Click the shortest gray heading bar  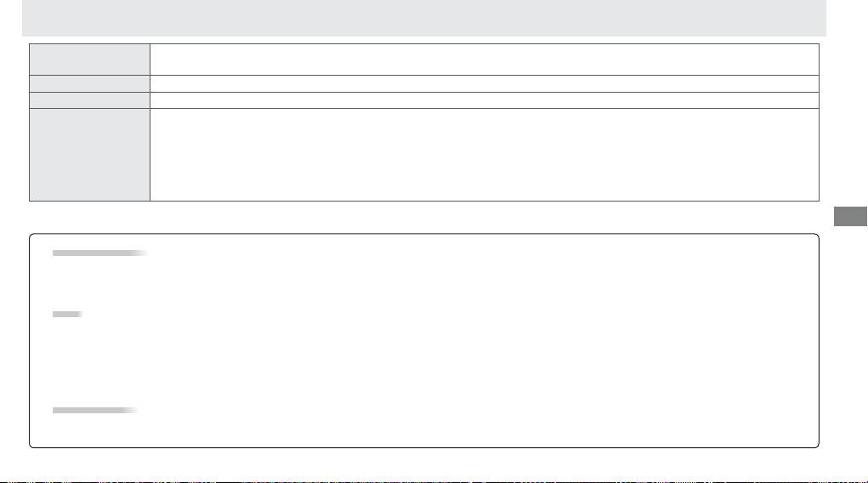[x=67, y=314]
